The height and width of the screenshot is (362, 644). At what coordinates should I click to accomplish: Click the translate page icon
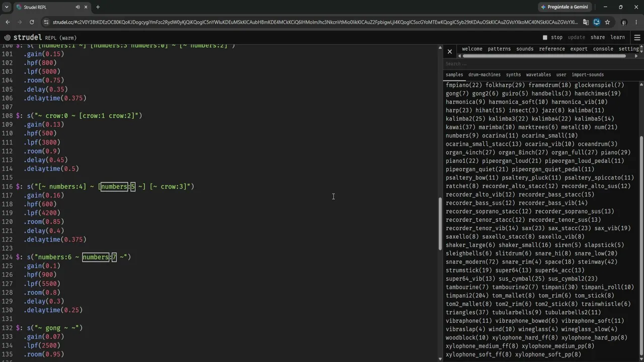point(586,22)
